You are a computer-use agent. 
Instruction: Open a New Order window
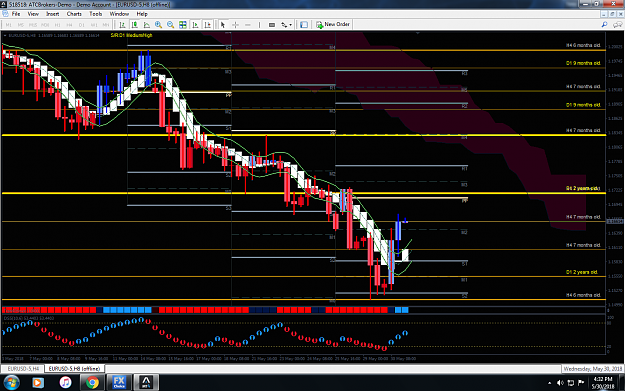[x=333, y=25]
